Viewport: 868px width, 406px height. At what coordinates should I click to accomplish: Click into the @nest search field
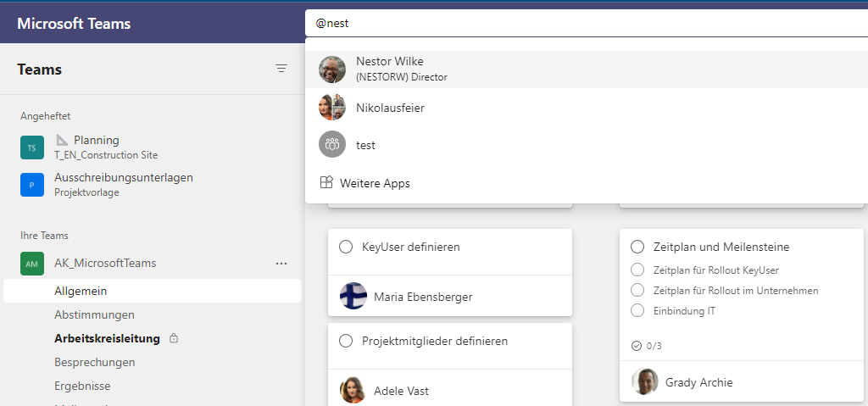tap(585, 24)
